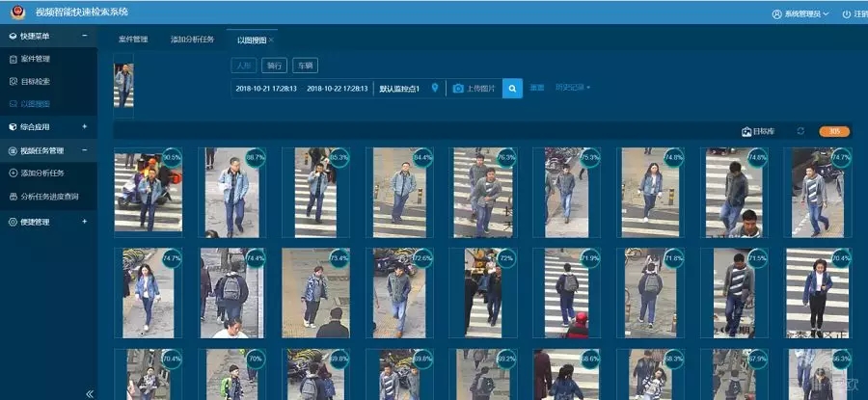Open the result thumbnail with 75.3% match
The width and height of the screenshot is (868, 400).
tap(567, 193)
